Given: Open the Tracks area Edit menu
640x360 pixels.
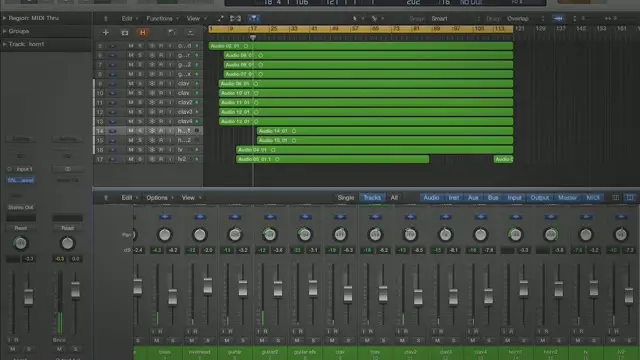Looking at the screenshot, I should tap(129, 18).
